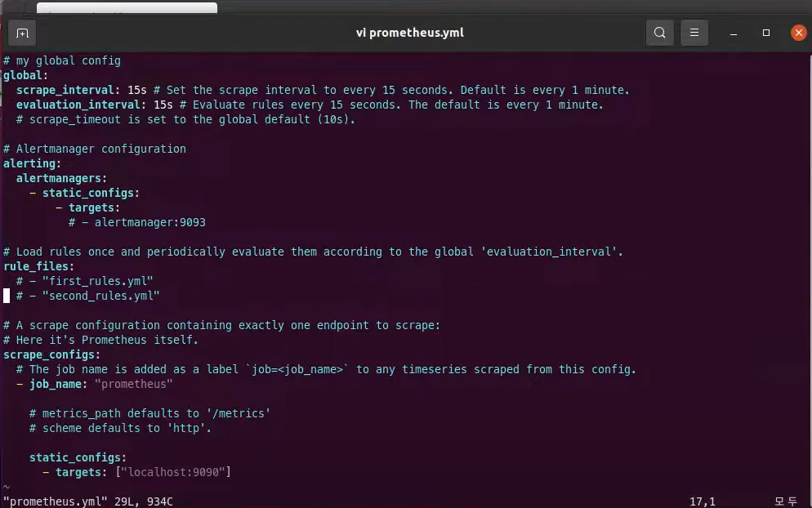Click the '15s' value after scrape_interval
Image resolution: width=812 pixels, height=508 pixels.
click(137, 90)
